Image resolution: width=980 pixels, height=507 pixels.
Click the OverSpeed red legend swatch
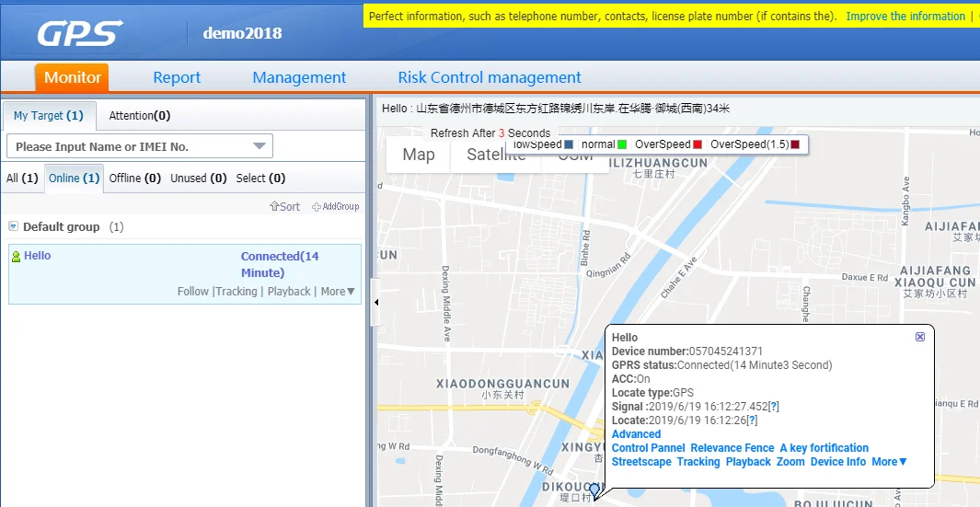click(698, 144)
